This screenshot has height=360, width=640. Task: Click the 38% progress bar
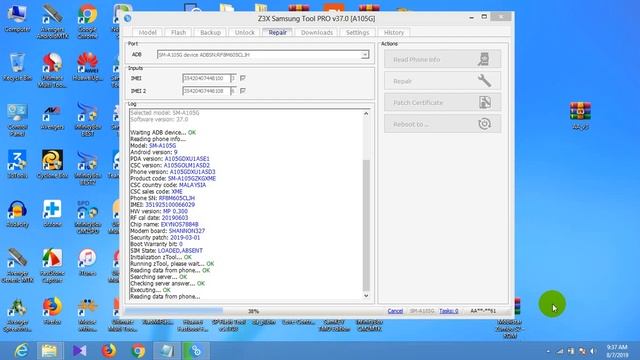pos(253,311)
